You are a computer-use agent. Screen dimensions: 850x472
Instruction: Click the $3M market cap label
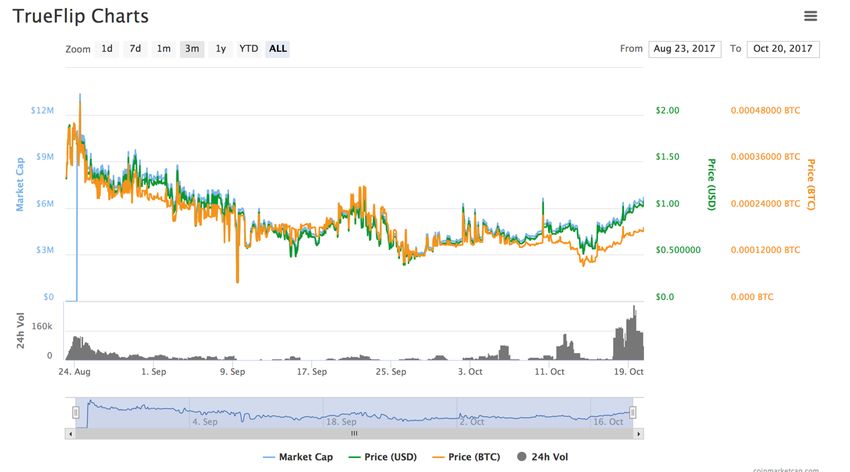coord(45,250)
